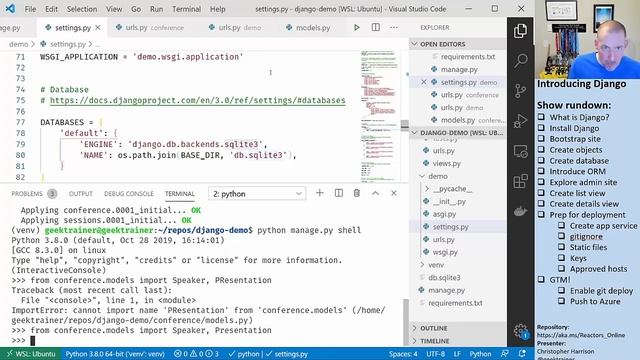Open the Search view in activity bar

point(520,61)
